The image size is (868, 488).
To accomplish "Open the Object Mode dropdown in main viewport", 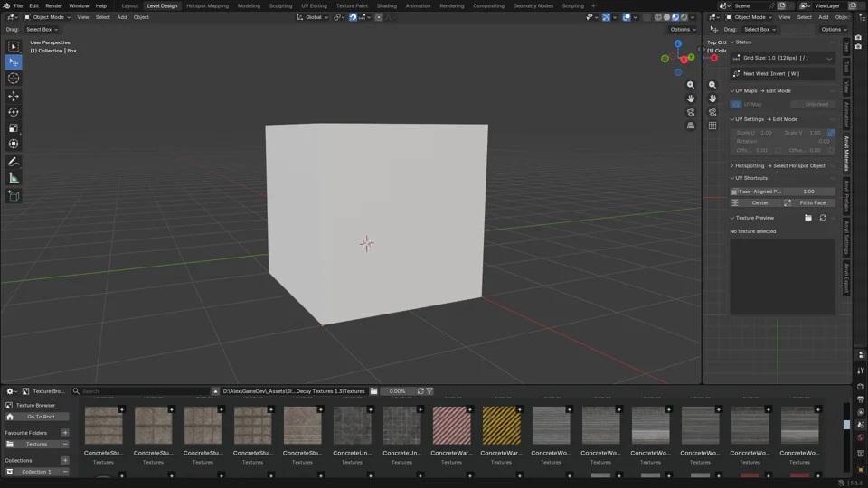I will click(47, 17).
